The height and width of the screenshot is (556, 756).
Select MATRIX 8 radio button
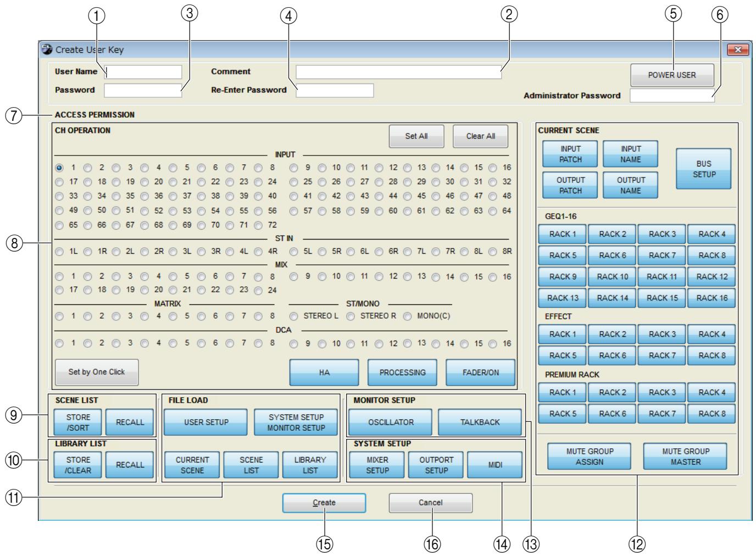coord(258,316)
